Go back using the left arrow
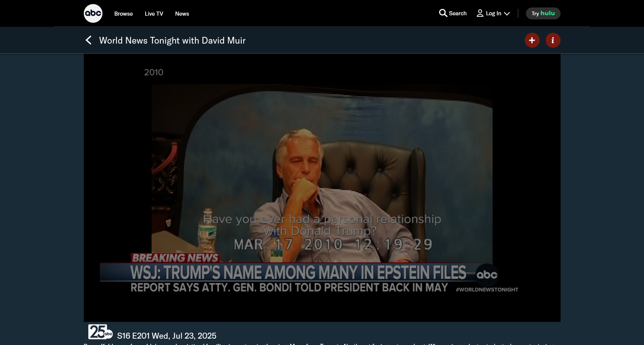This screenshot has width=644, height=345. tap(88, 40)
